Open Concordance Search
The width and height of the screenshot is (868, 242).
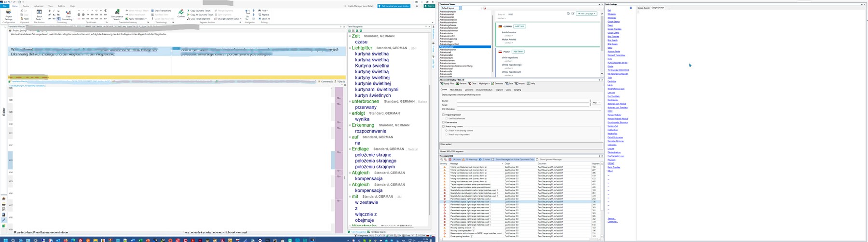(x=117, y=15)
